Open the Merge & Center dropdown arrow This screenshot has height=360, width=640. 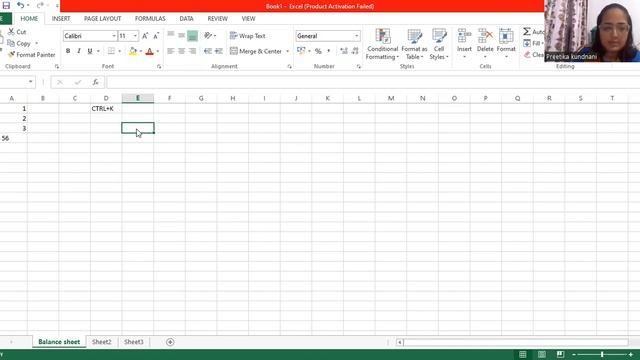pos(287,51)
